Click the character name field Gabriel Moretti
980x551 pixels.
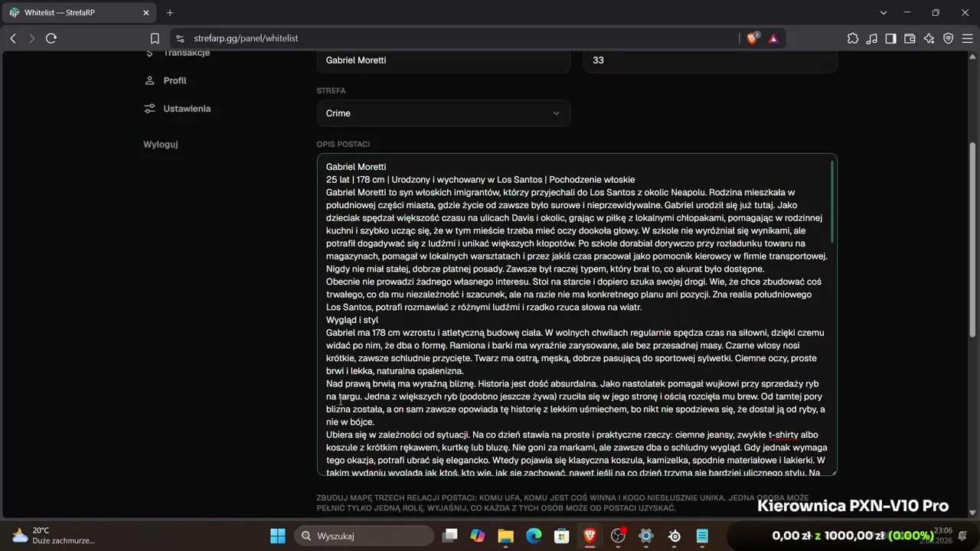click(443, 60)
